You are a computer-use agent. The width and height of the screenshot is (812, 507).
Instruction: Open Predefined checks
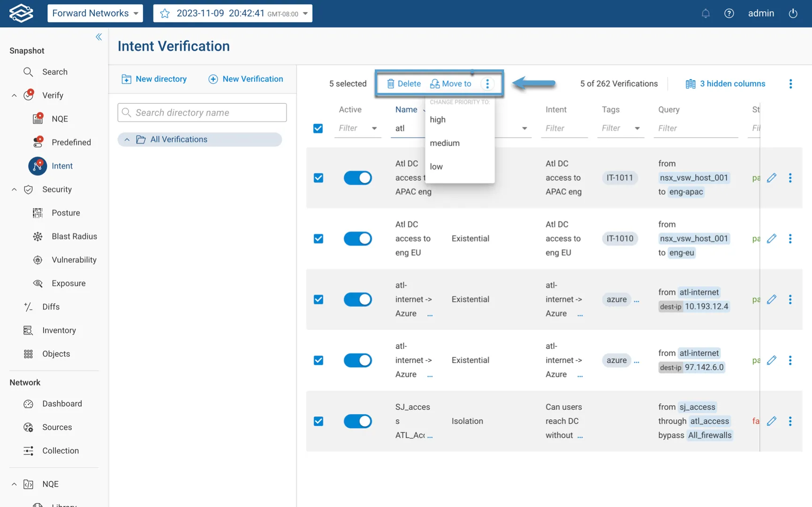pos(71,142)
